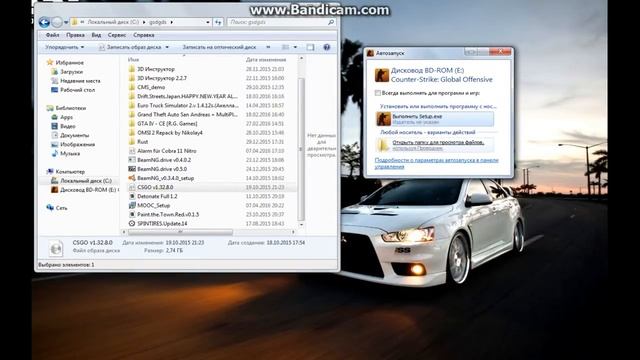Open the change view dropdown arrow
Screen dimensions: 640x360
295,47
